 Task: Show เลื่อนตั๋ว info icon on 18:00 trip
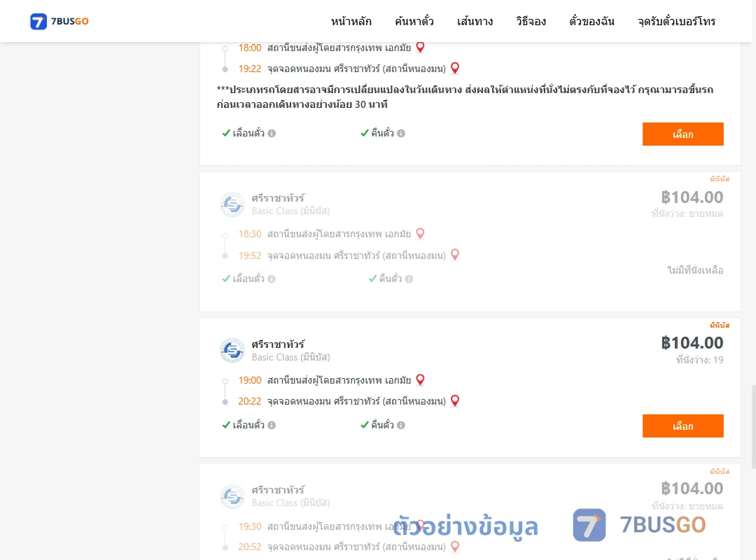point(272,133)
